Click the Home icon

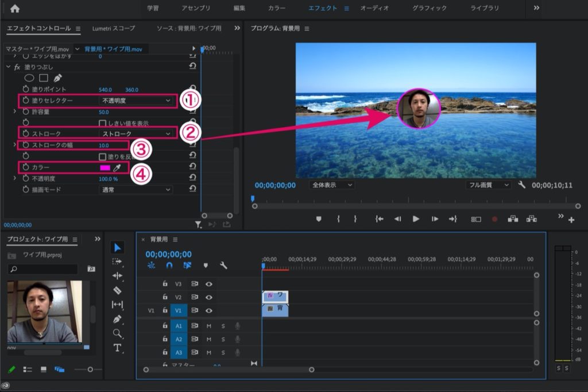pyautogui.click(x=15, y=8)
